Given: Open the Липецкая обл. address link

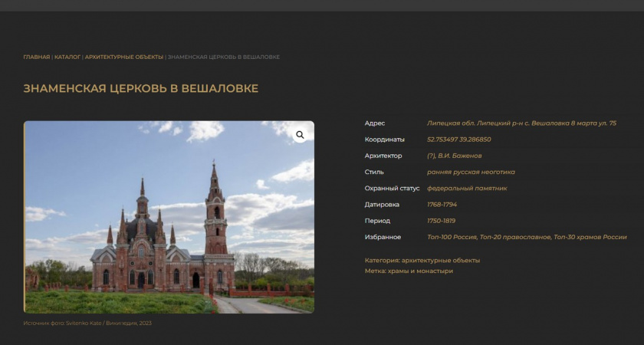Looking at the screenshot, I should click(x=521, y=123).
